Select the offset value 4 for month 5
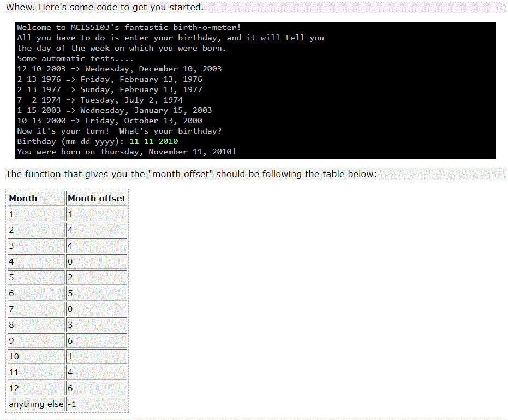 [97, 277]
